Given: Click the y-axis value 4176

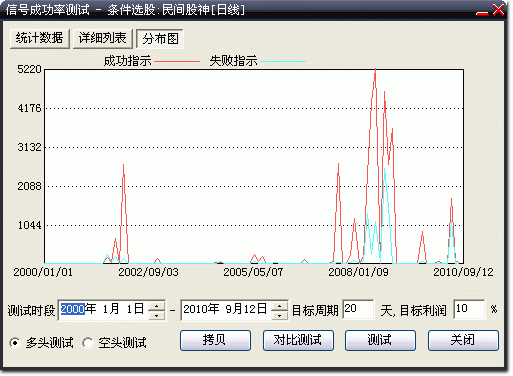Looking at the screenshot, I should coord(29,108).
